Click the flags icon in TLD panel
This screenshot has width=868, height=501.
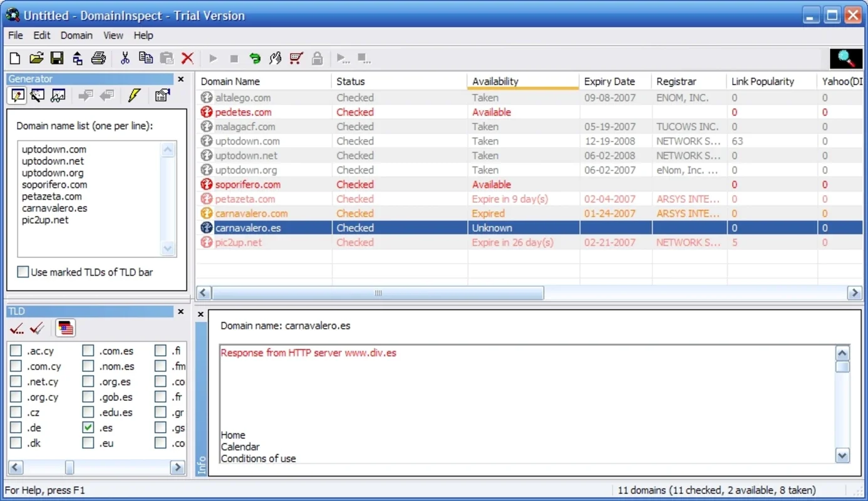65,328
